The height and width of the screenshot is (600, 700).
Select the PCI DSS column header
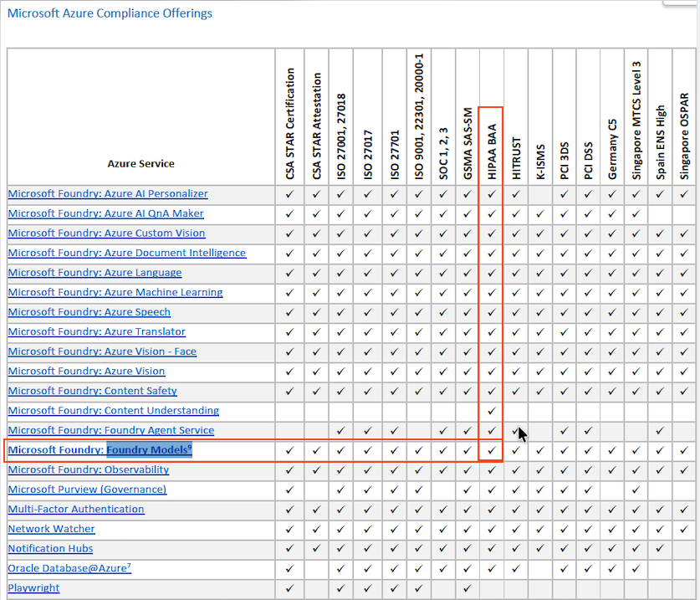pyautogui.click(x=589, y=161)
